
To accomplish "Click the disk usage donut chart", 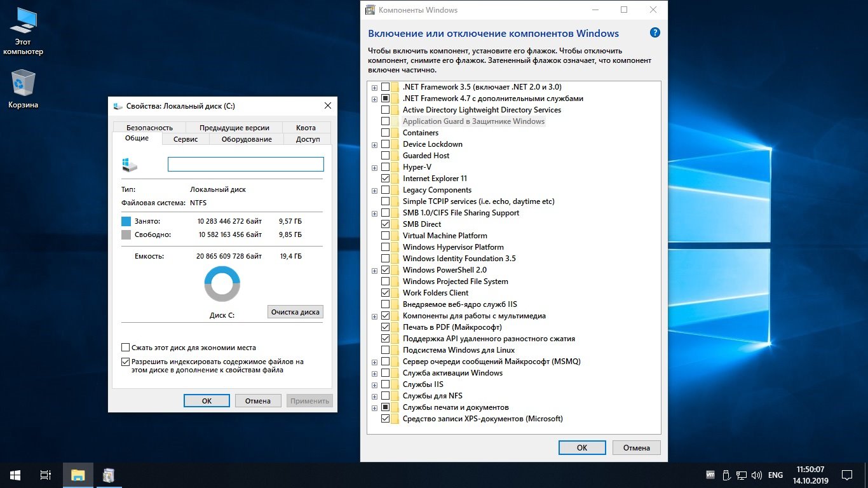I will click(222, 284).
